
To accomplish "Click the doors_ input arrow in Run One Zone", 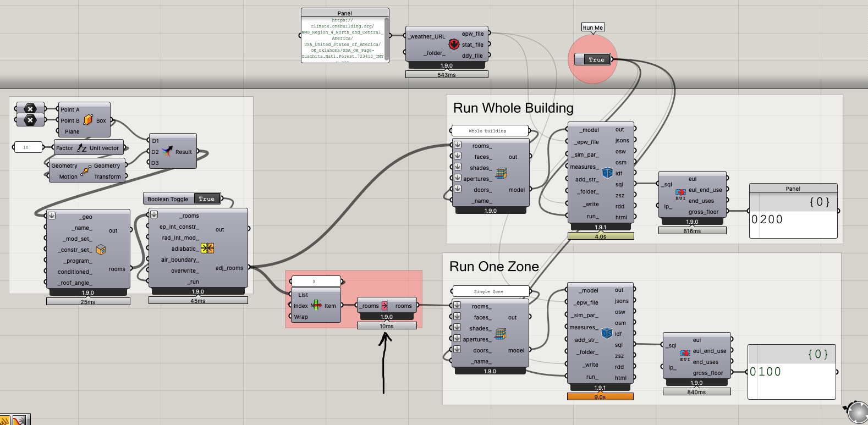I will coord(457,349).
